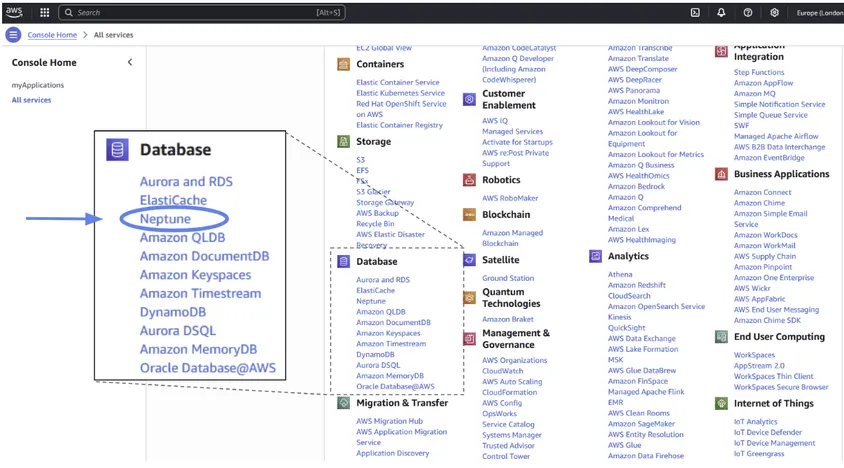Click the End User Computing category icon

(721, 337)
